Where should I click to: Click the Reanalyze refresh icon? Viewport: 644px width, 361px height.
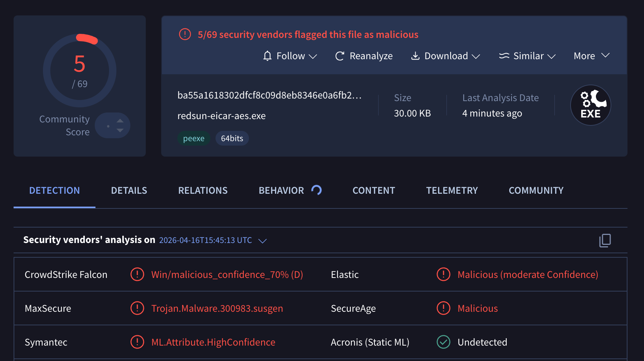pyautogui.click(x=340, y=56)
